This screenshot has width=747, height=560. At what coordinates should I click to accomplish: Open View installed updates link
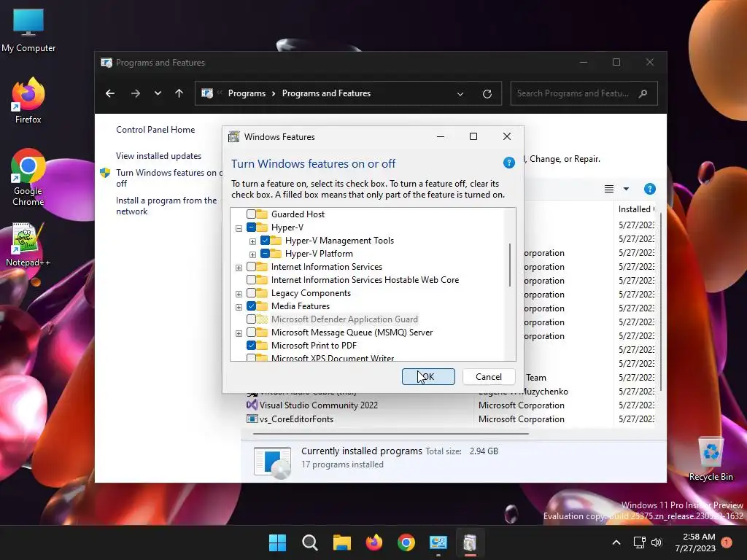tap(158, 156)
